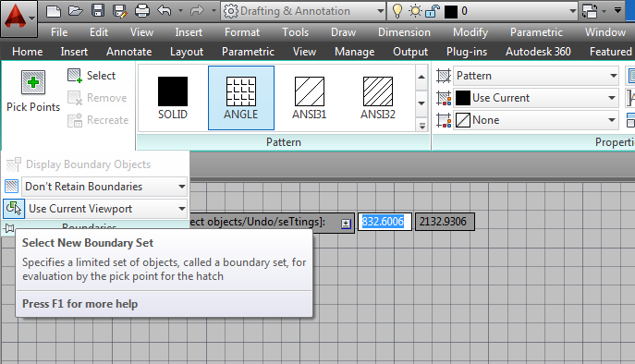Switch to the Home ribbon tab
This screenshot has width=635, height=364.
click(x=28, y=52)
